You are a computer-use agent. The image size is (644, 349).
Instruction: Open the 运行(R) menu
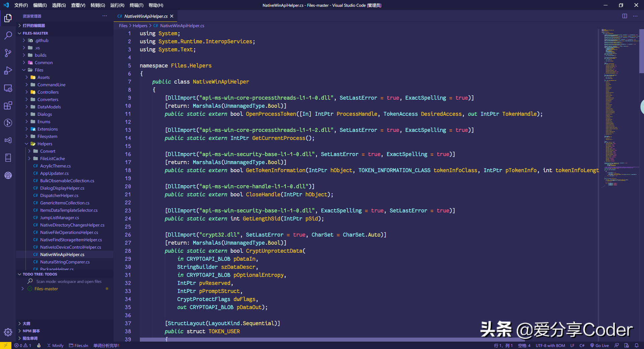point(117,5)
